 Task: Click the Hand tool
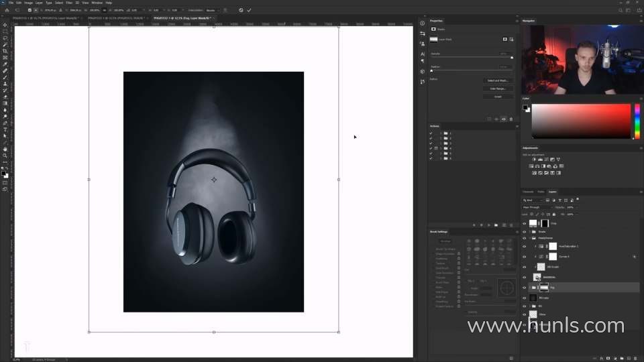tap(5, 149)
